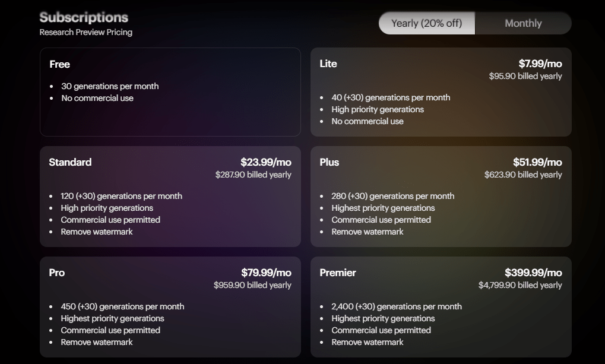605x364 pixels.
Task: Choose the Free plan card
Action: 170,92
